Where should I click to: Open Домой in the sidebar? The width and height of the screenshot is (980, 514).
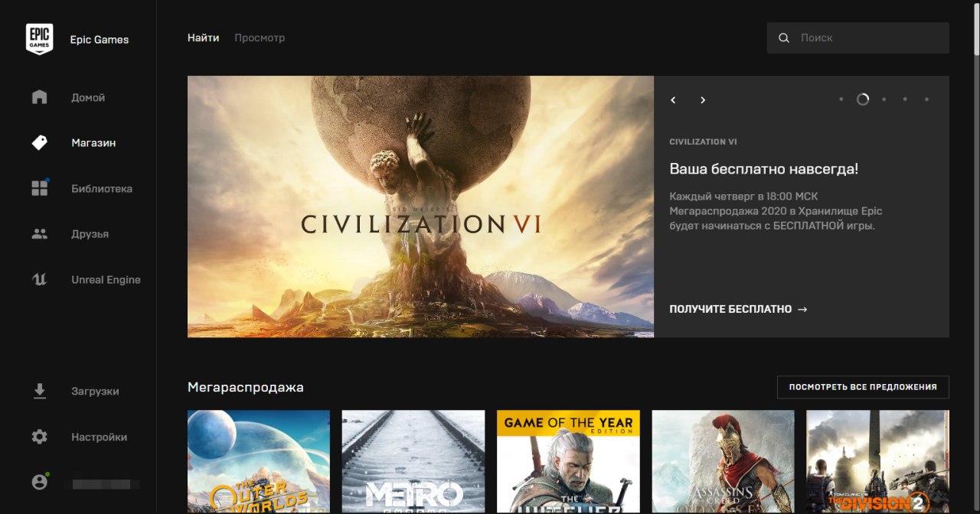click(88, 98)
